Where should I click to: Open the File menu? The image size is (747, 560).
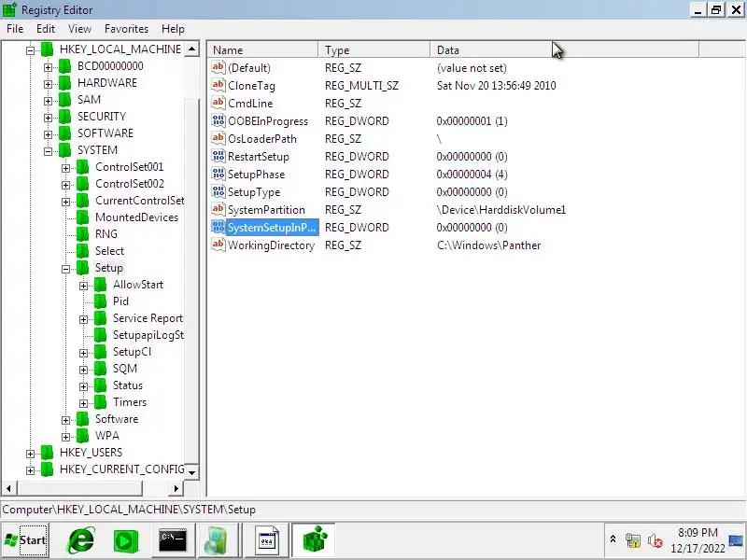[15, 29]
